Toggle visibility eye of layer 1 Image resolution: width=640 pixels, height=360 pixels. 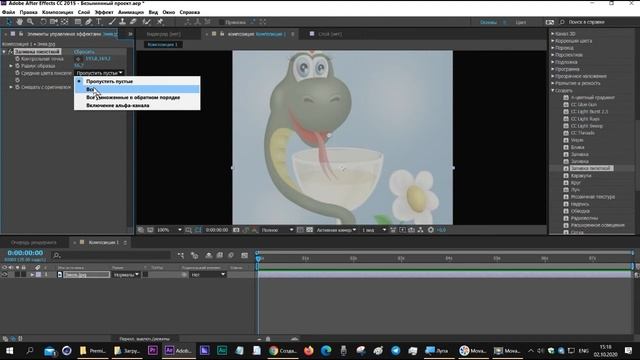tap(4, 275)
